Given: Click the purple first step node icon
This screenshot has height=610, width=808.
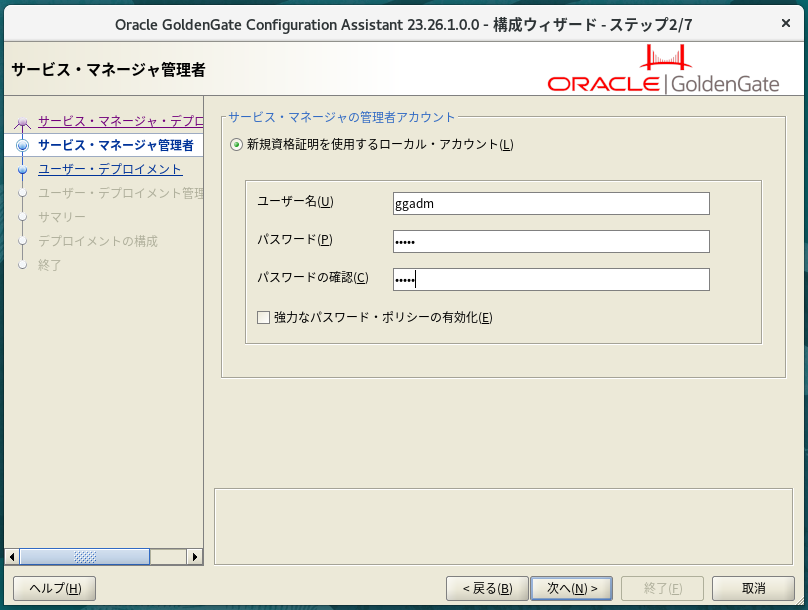Looking at the screenshot, I should (23, 123).
